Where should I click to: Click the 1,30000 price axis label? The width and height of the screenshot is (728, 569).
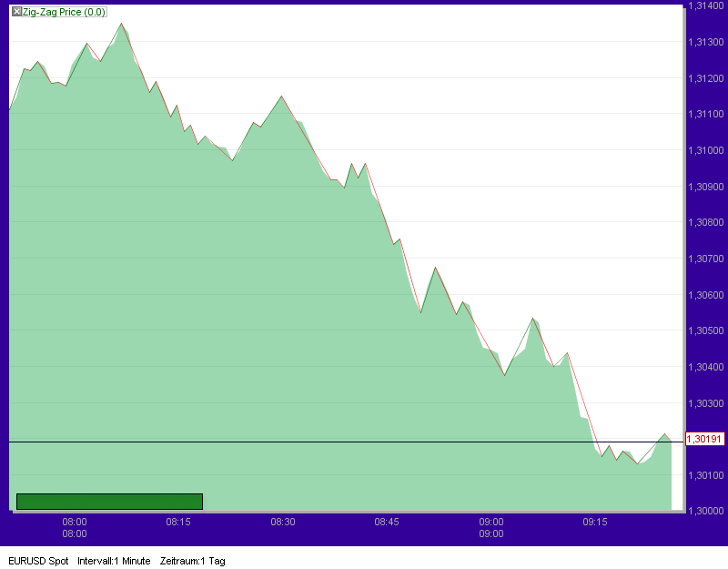(706, 511)
